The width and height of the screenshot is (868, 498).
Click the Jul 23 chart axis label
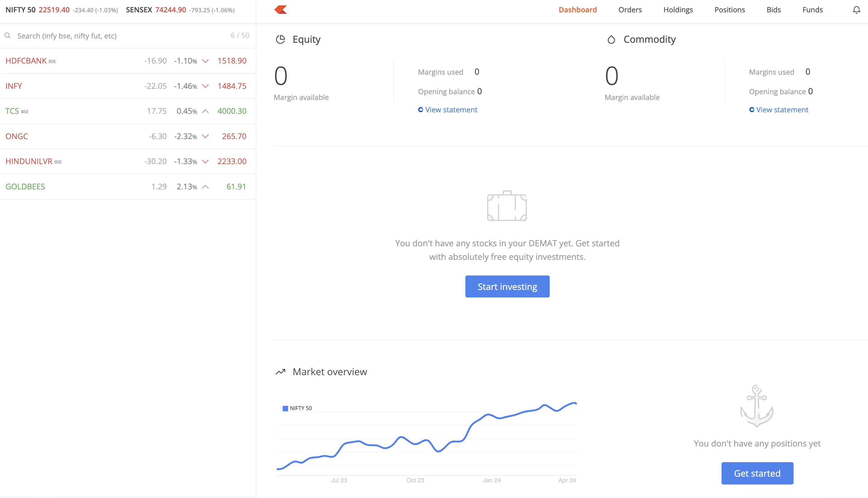point(339,481)
